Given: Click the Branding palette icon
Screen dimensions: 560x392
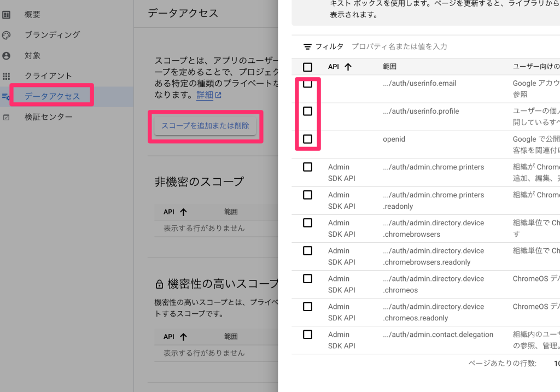Looking at the screenshot, I should pyautogui.click(x=7, y=35).
